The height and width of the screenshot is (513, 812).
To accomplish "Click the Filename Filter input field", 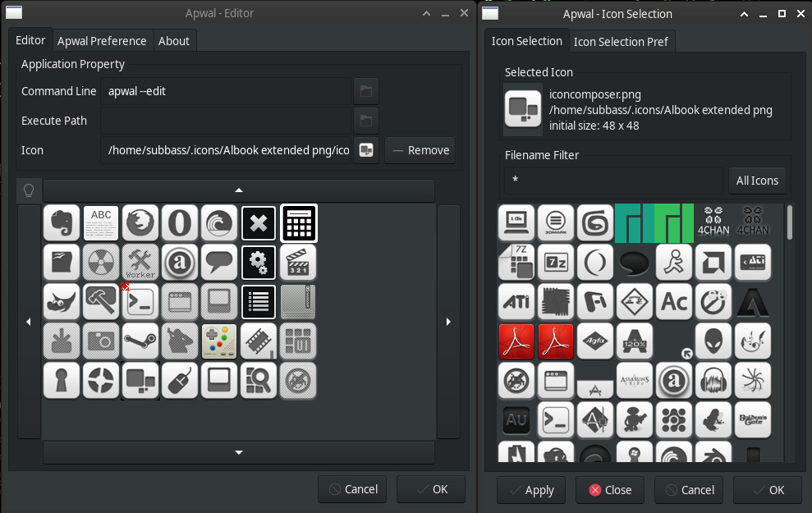I will pyautogui.click(x=613, y=180).
